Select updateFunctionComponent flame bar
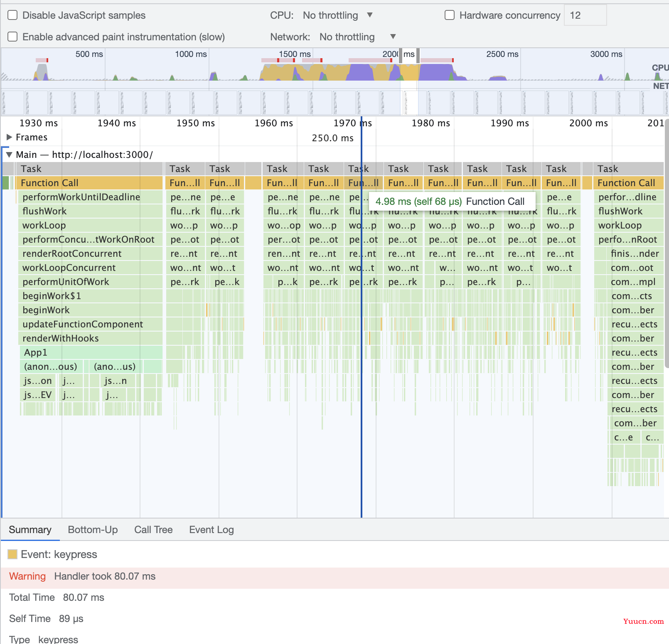 pos(90,324)
